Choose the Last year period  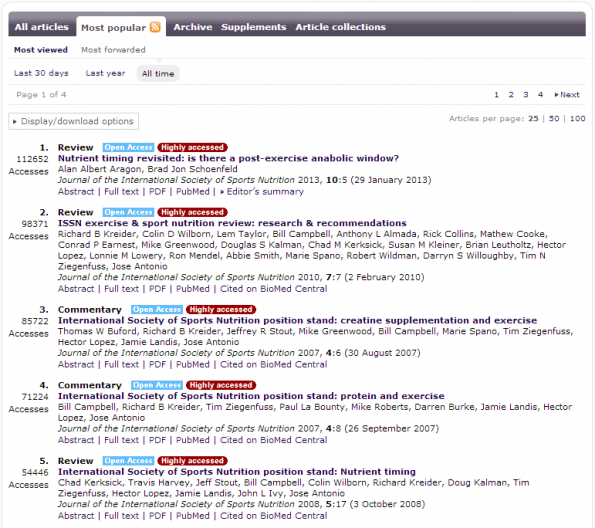pos(105,73)
